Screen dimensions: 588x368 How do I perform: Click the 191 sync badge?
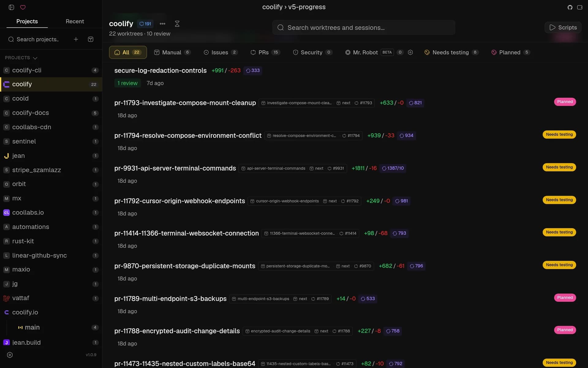pyautogui.click(x=145, y=24)
